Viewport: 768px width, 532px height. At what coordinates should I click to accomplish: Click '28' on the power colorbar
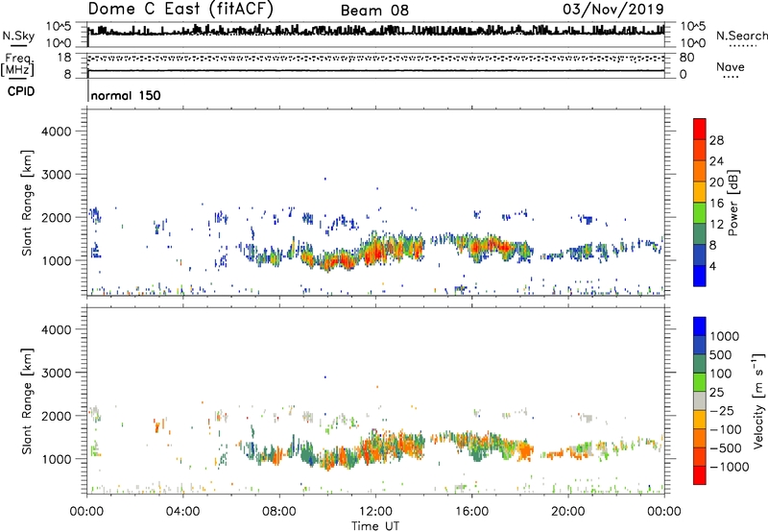[716, 140]
